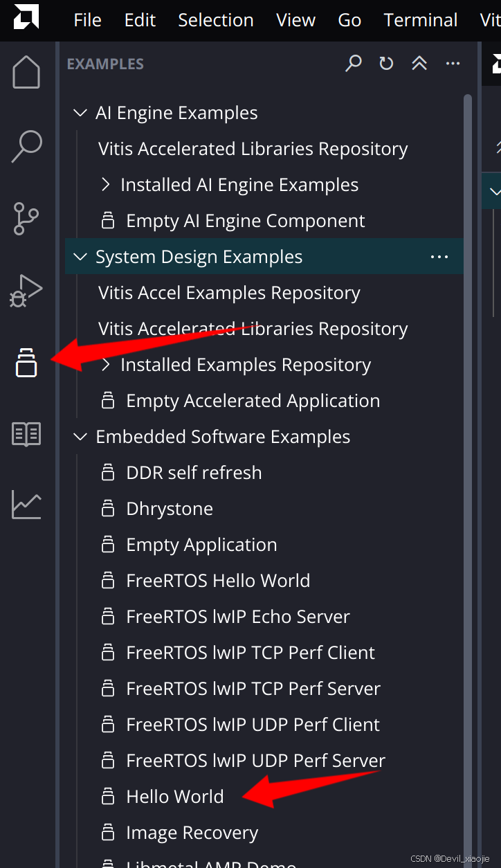Click the DDR self refresh template icon
501x868 pixels.
point(108,473)
